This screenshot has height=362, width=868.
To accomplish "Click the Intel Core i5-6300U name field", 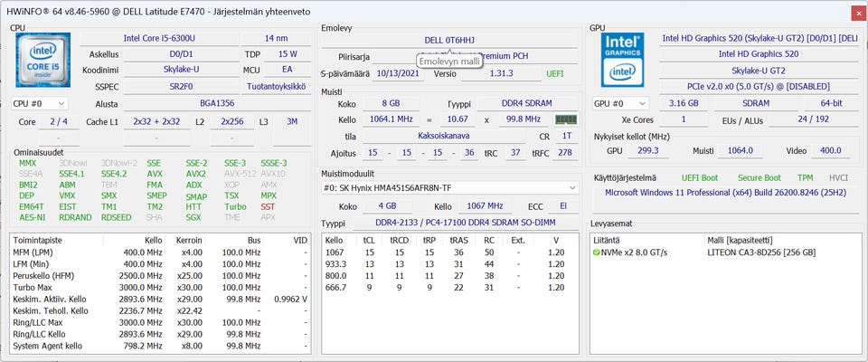I will coord(159,38).
